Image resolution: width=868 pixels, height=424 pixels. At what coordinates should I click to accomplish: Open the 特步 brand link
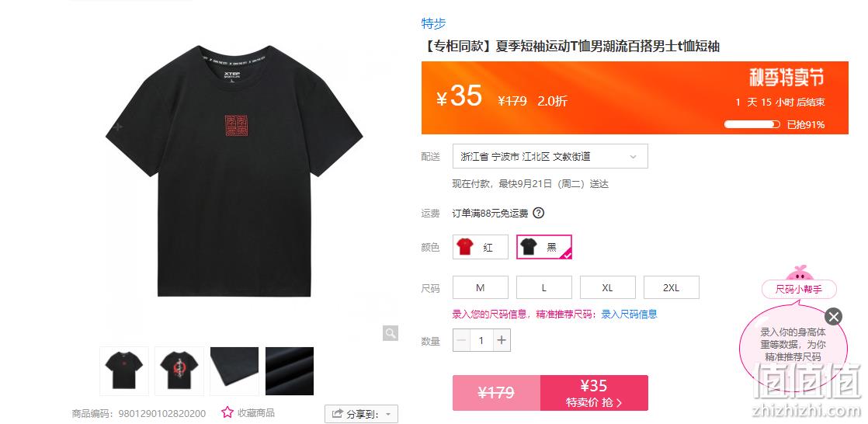(433, 23)
